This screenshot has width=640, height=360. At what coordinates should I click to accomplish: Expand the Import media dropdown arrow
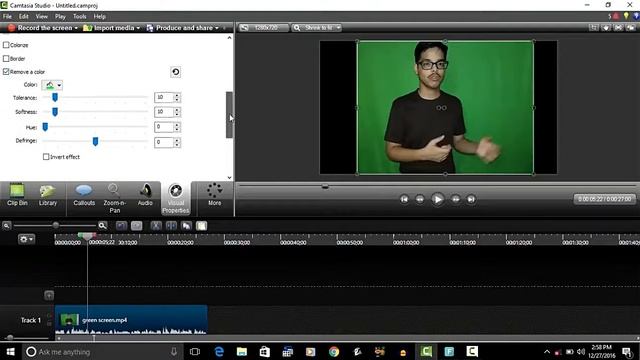138,28
